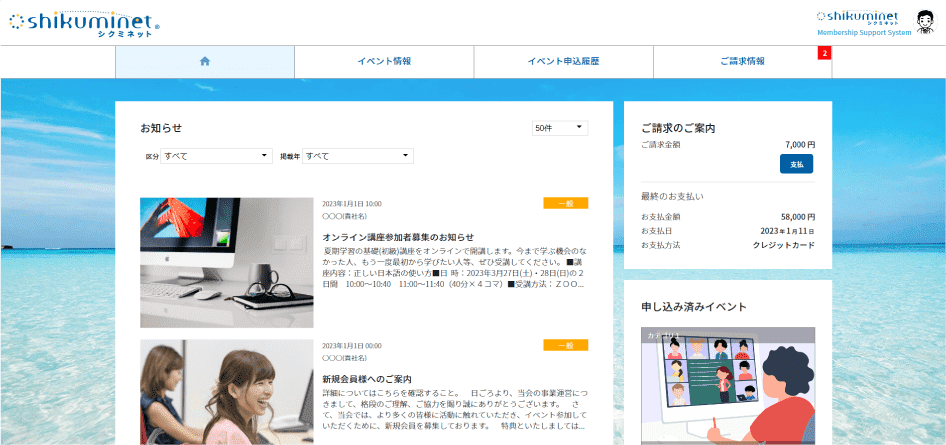Click the 一般 tag on online course notice

coord(566,203)
